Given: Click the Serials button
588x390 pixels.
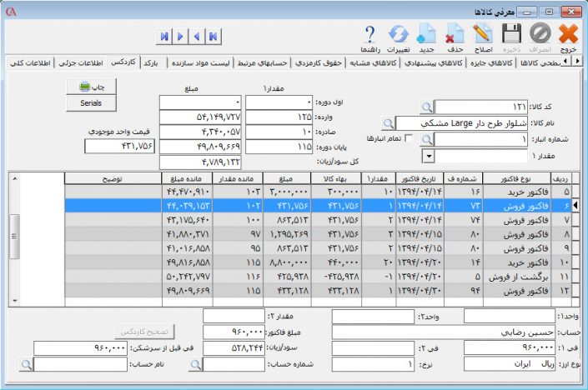Looking at the screenshot, I should [x=84, y=101].
